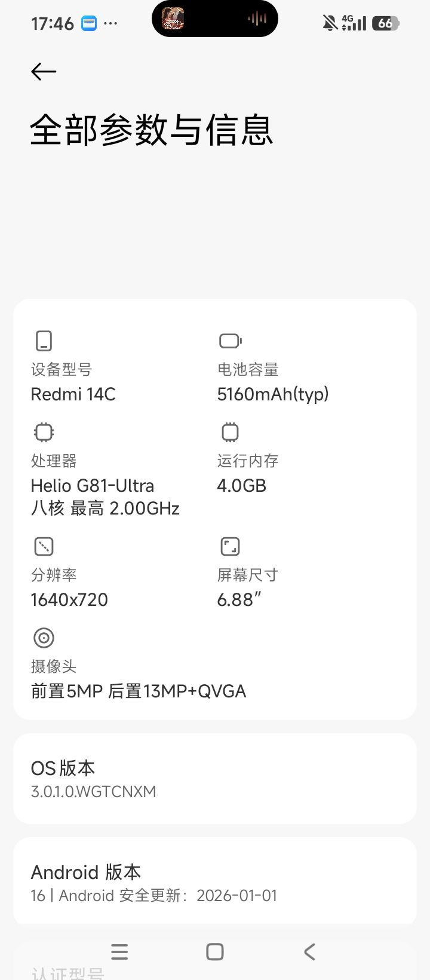Open the Android 版本 entry
The width and height of the screenshot is (430, 980).
tap(214, 883)
